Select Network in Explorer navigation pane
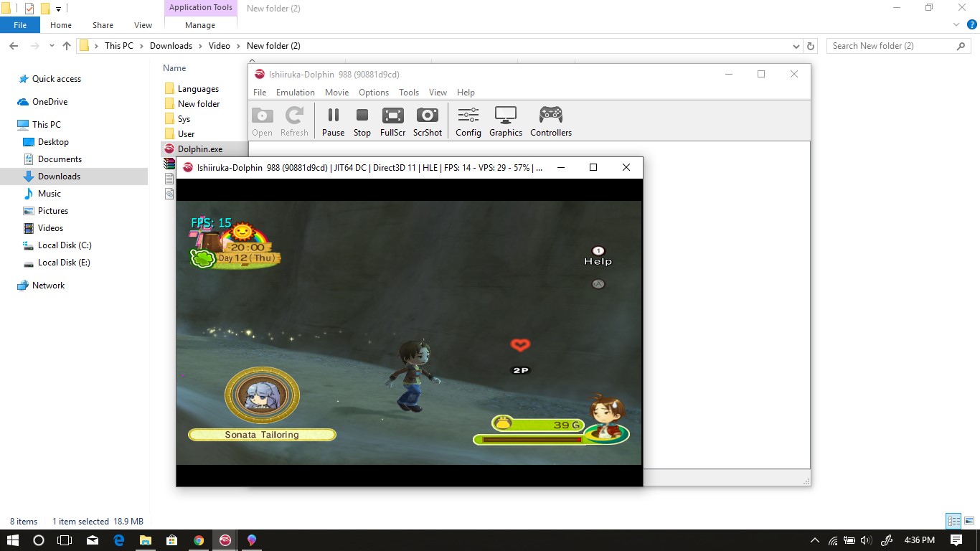 48,286
